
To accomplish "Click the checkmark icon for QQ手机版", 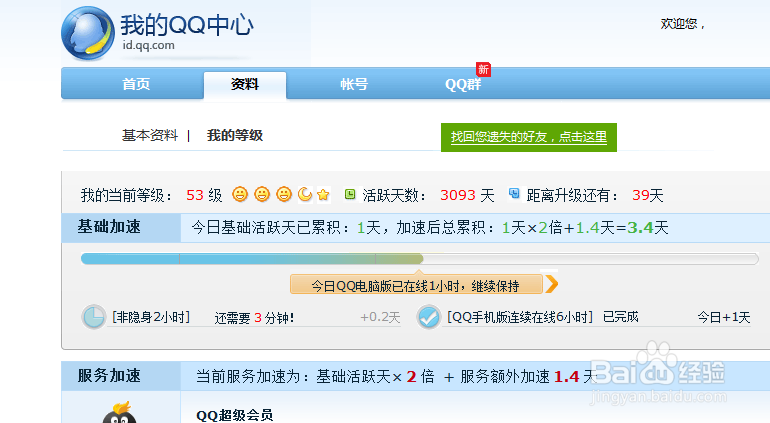I will click(x=429, y=317).
